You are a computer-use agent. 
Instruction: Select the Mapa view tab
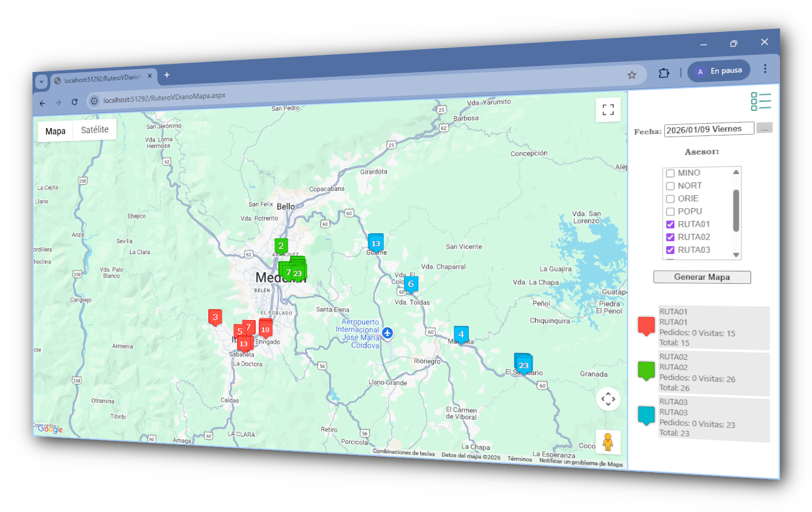coord(55,131)
